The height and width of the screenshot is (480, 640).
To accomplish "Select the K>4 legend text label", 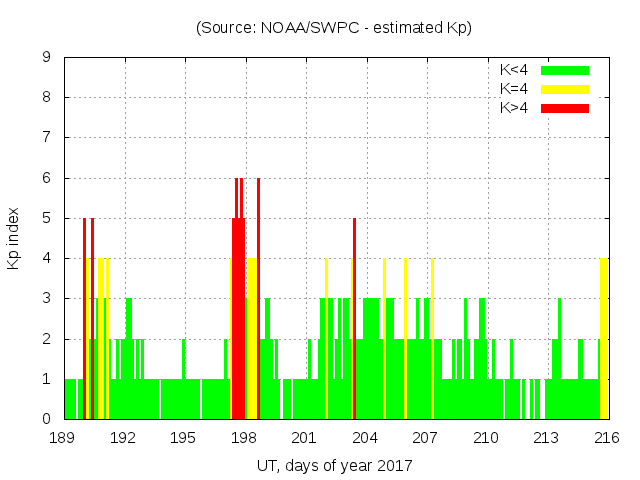I will pos(515,107).
